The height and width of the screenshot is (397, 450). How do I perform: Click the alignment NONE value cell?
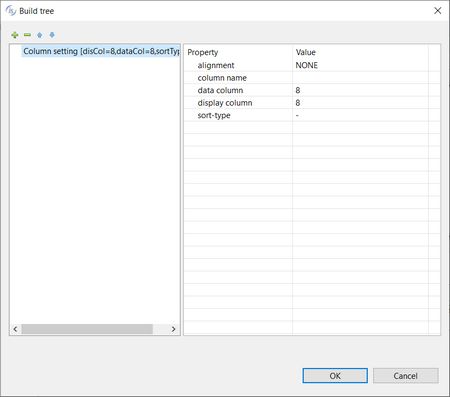point(360,65)
